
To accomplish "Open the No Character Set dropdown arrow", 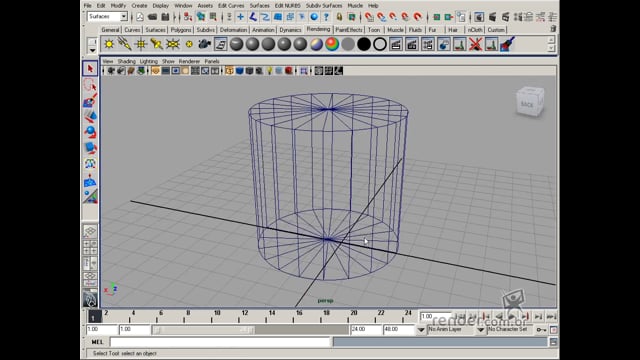I will [x=481, y=330].
